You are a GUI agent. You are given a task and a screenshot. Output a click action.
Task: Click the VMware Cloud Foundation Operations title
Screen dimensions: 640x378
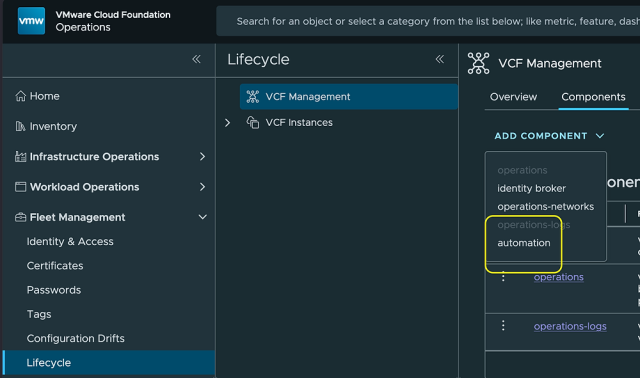pos(113,21)
